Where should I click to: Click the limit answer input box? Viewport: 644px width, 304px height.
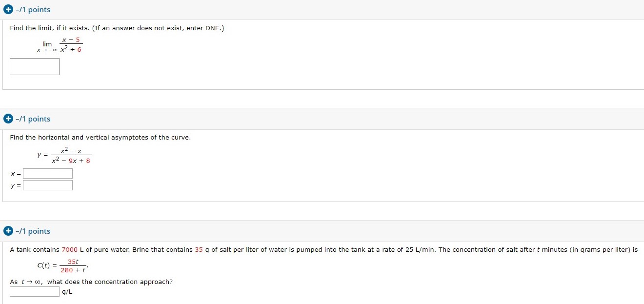point(34,66)
